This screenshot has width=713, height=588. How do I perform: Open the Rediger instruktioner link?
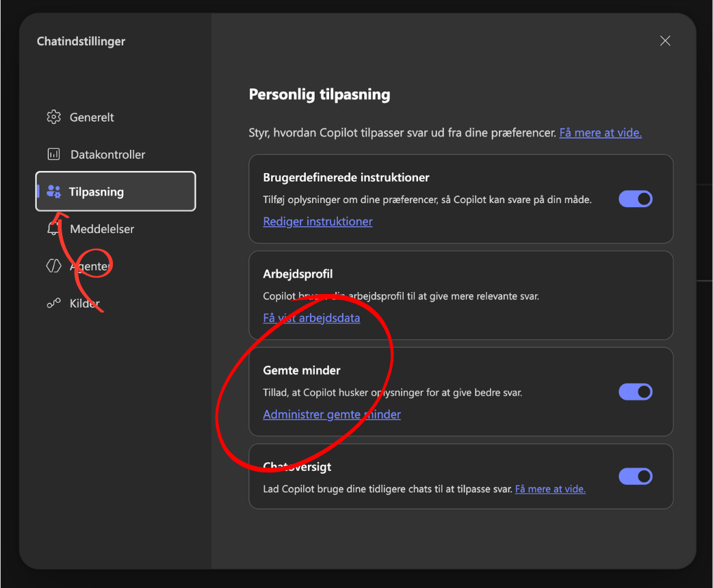tap(318, 222)
